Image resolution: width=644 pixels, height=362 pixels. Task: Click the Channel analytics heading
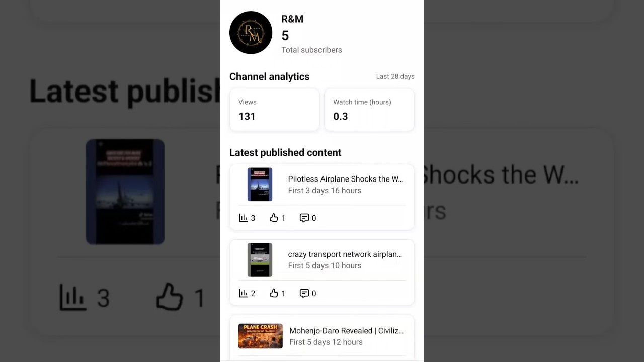point(270,76)
